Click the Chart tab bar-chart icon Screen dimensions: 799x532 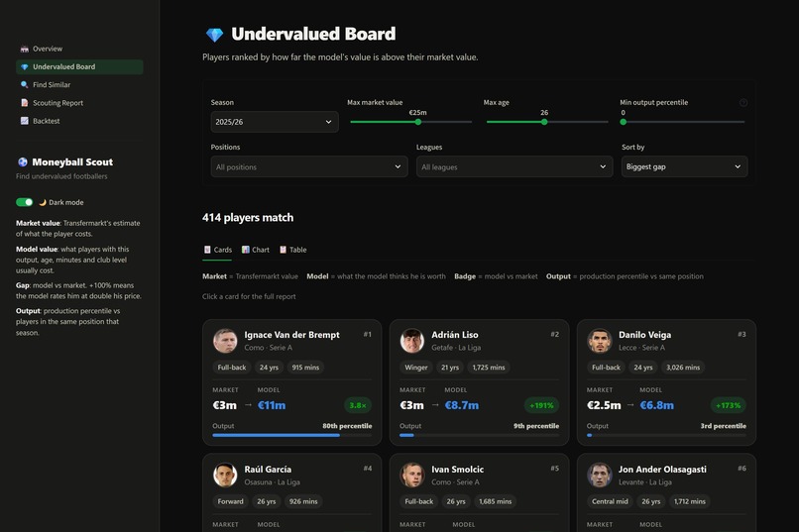[x=246, y=250]
